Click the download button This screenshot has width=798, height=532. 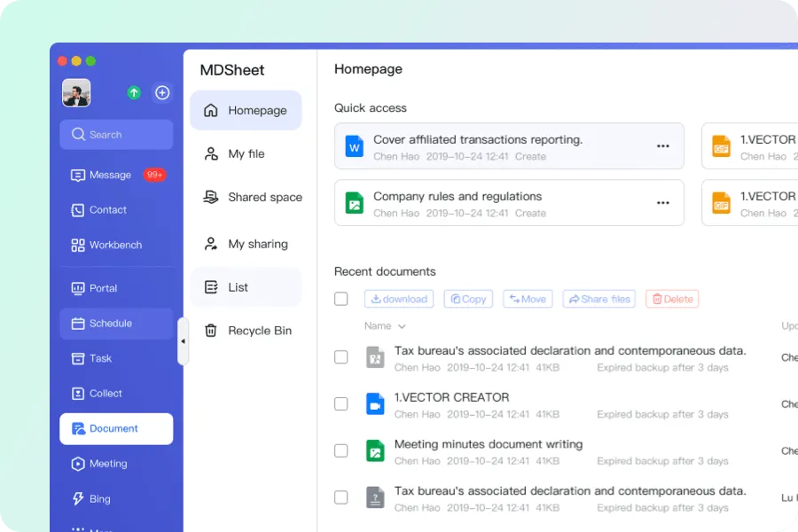coord(399,299)
